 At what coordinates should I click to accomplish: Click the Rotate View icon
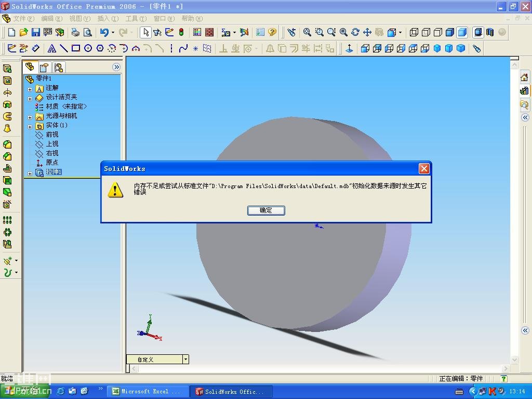tap(355, 32)
